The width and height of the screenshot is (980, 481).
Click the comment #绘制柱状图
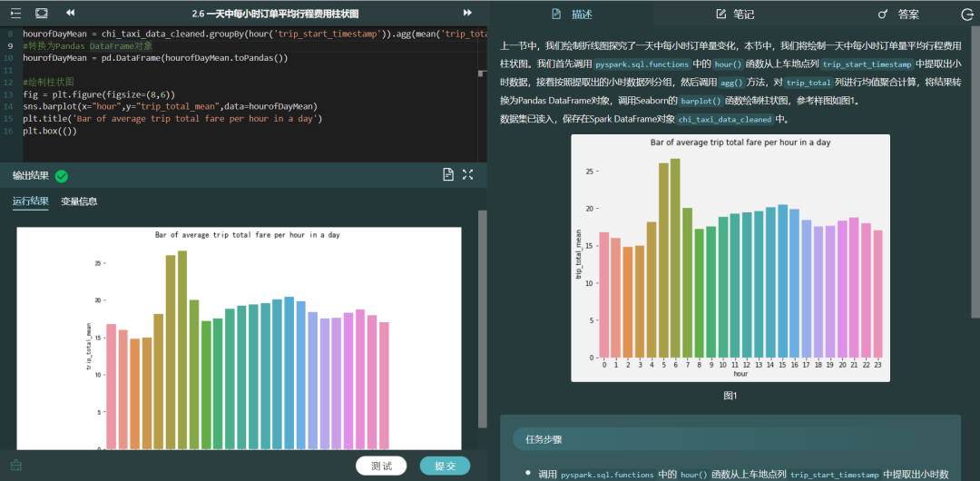[48, 82]
